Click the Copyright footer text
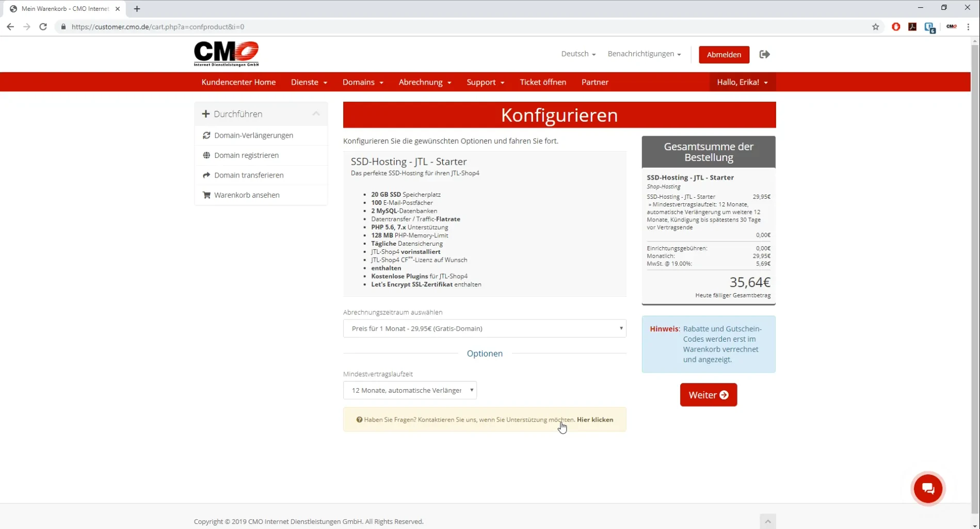The width and height of the screenshot is (980, 529). click(309, 521)
